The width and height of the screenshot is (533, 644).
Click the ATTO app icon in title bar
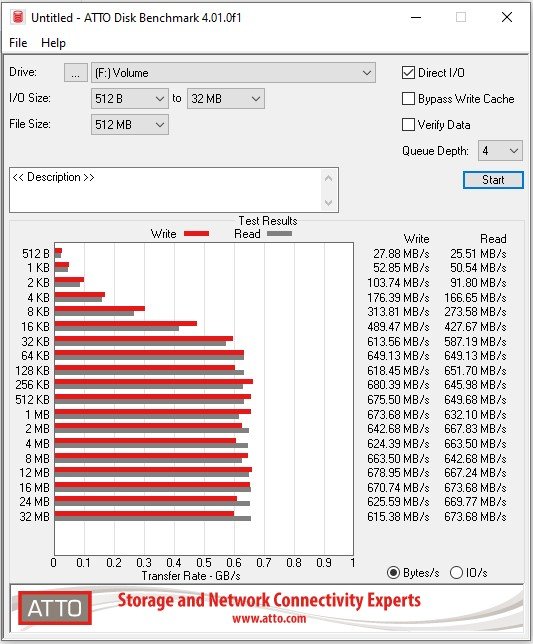tap(18, 17)
